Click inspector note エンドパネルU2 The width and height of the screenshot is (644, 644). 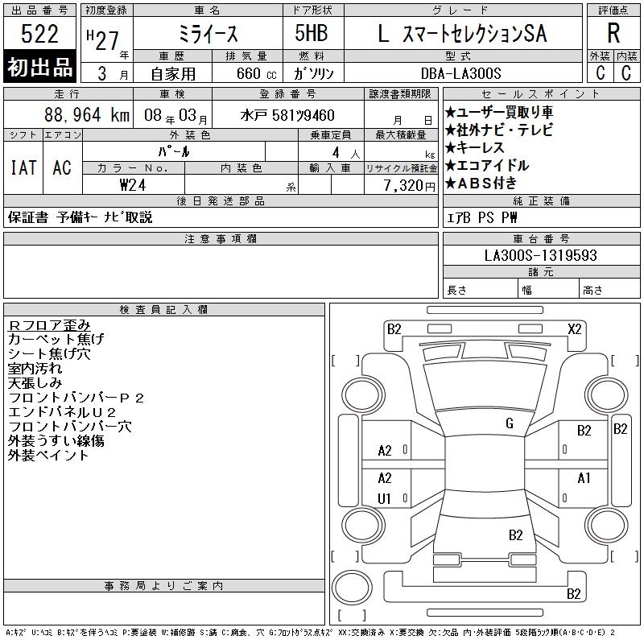(62, 412)
